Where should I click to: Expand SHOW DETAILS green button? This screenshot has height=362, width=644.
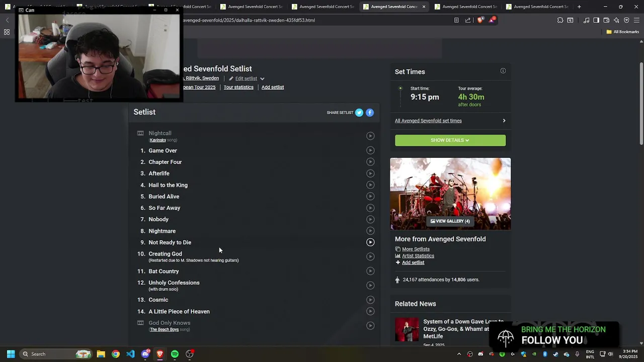click(x=450, y=140)
